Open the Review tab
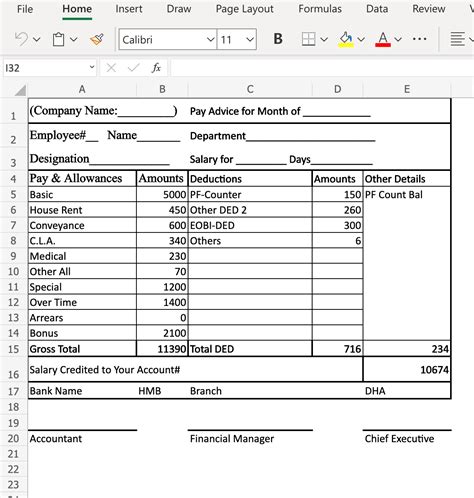474x498 pixels. click(x=429, y=9)
